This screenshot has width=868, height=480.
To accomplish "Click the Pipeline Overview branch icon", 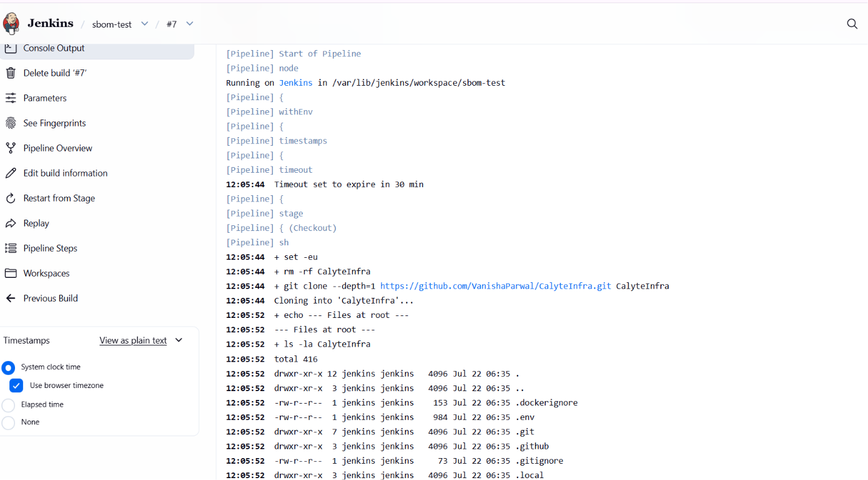I will coord(11,148).
